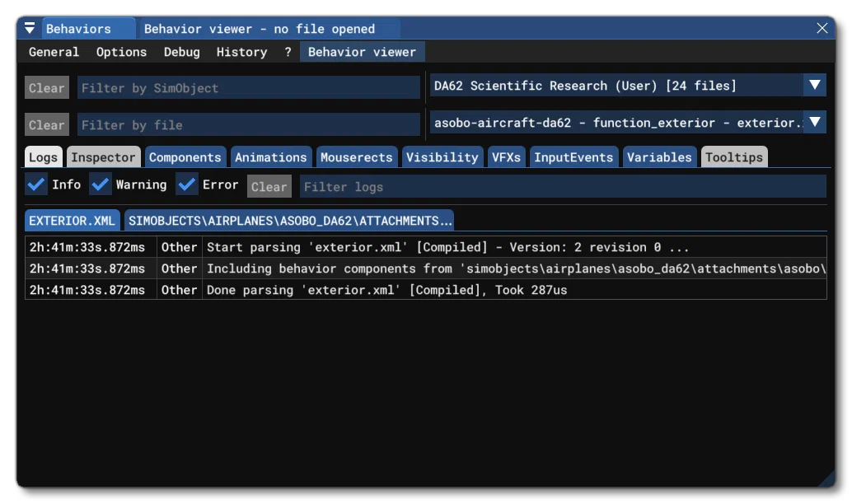Collapse window using the title bar triangle icon
Screen dimensions: 852x504
(x=30, y=28)
